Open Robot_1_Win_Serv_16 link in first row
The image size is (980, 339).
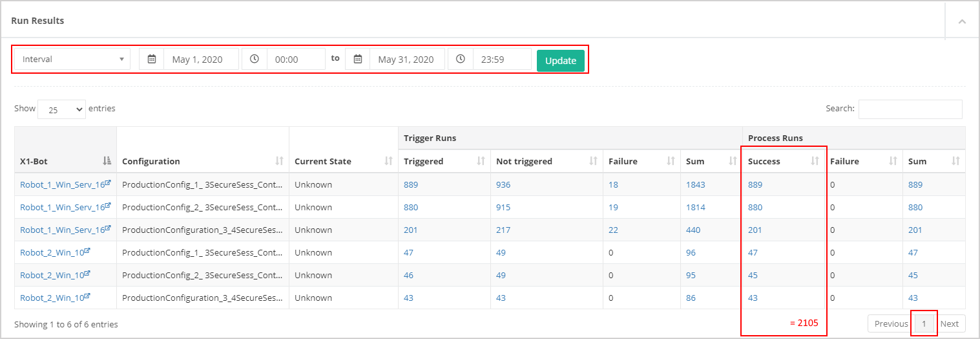(x=65, y=184)
